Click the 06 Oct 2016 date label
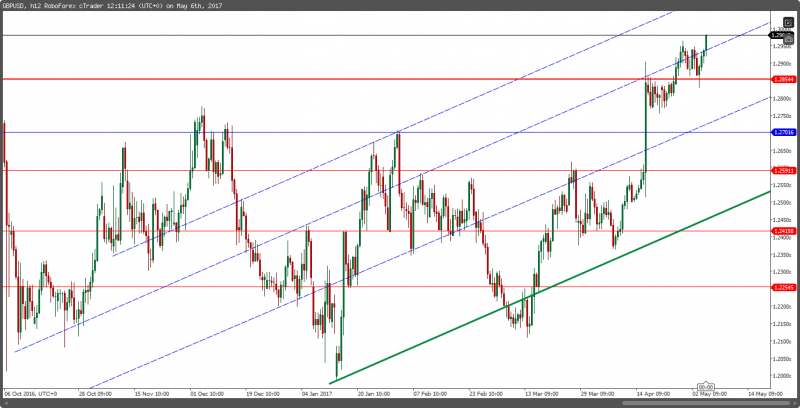This screenshot has height=408, width=800. (x=30, y=394)
